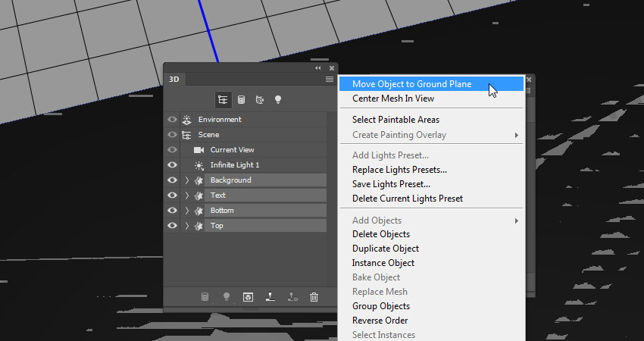This screenshot has height=341, width=644.
Task: Select Current View in the 3D panel
Action: (x=232, y=150)
